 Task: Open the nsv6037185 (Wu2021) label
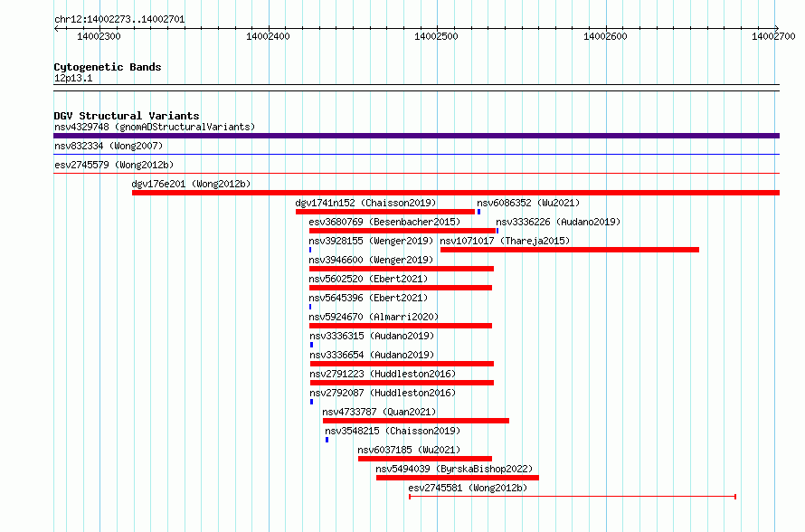pos(409,450)
